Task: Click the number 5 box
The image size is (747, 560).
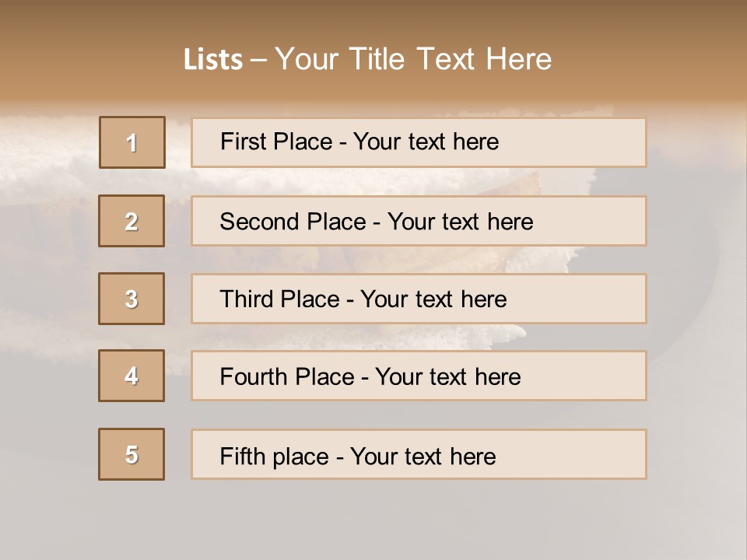Action: click(x=132, y=454)
